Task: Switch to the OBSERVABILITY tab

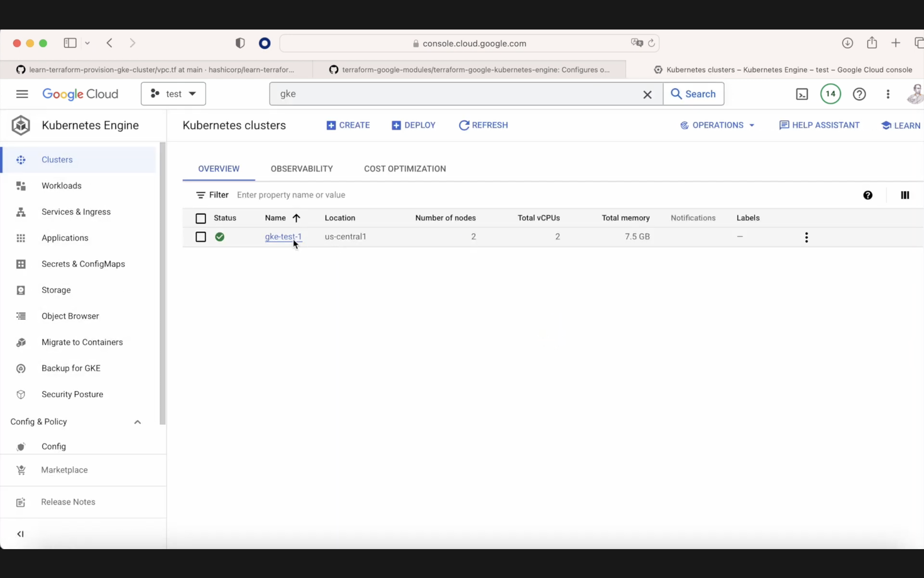Action: point(302,169)
